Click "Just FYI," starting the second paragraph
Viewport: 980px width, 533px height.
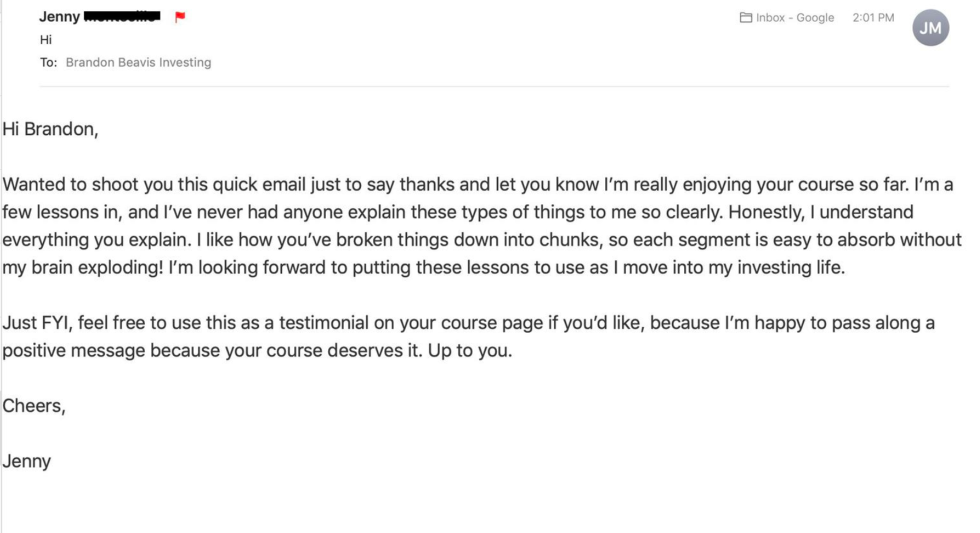click(37, 323)
